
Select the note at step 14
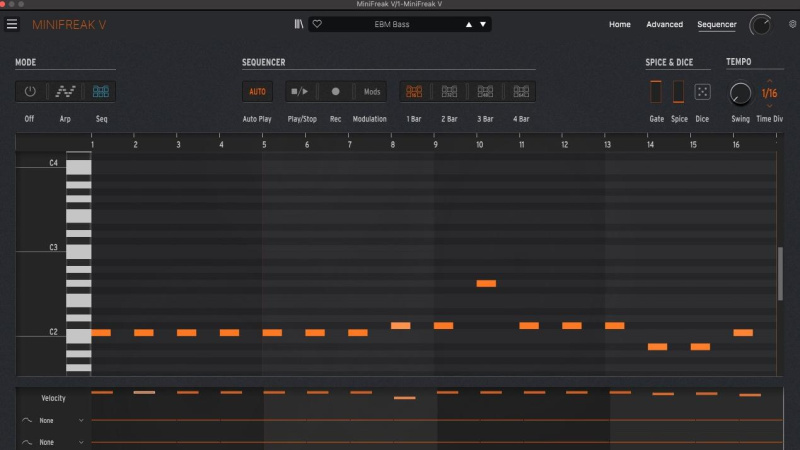[657, 346]
